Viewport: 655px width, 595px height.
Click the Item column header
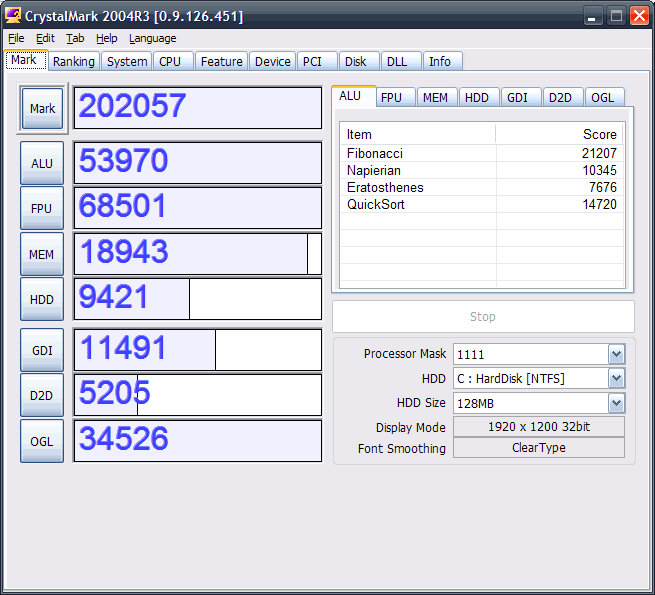click(x=418, y=134)
